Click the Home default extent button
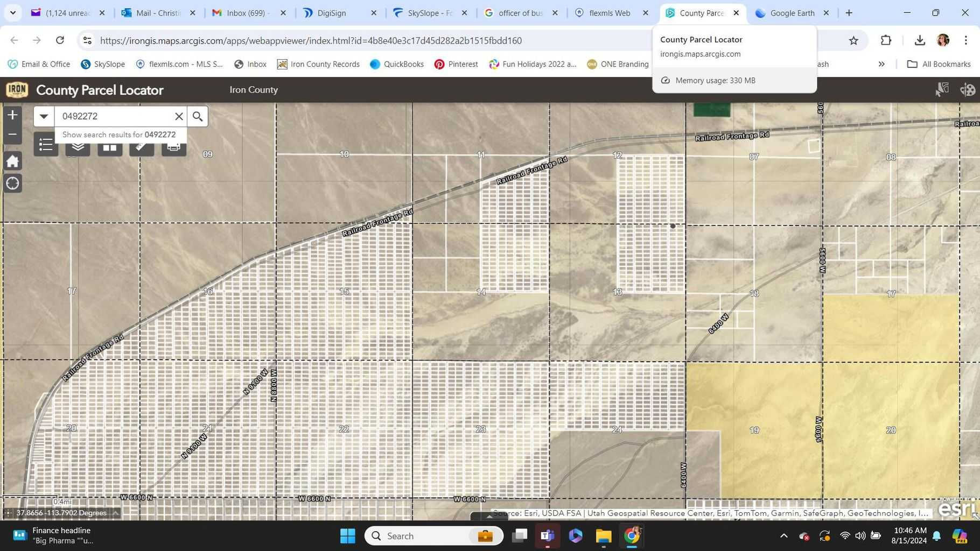The width and height of the screenshot is (980, 551). tap(12, 161)
